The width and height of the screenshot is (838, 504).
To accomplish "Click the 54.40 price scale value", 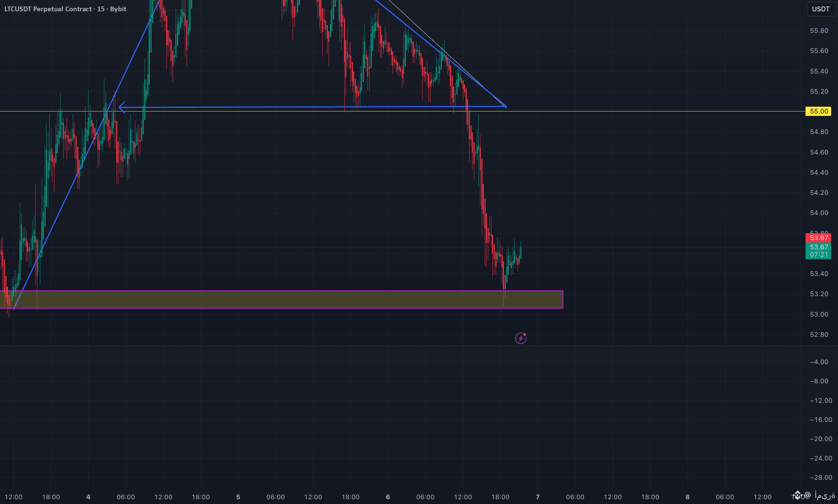I will 819,172.
